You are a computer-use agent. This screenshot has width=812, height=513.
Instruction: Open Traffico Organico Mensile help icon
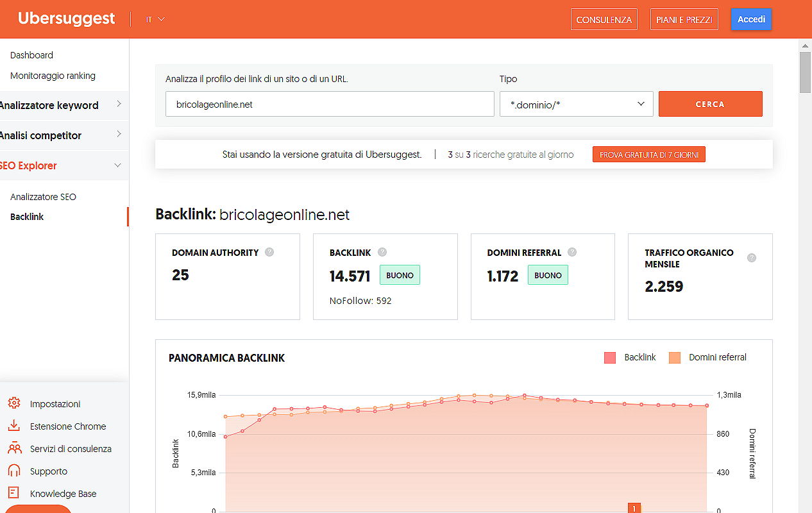tap(752, 258)
